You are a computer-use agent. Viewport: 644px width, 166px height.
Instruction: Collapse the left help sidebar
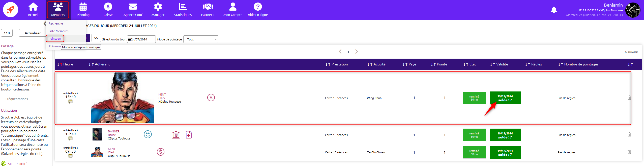point(45,24)
